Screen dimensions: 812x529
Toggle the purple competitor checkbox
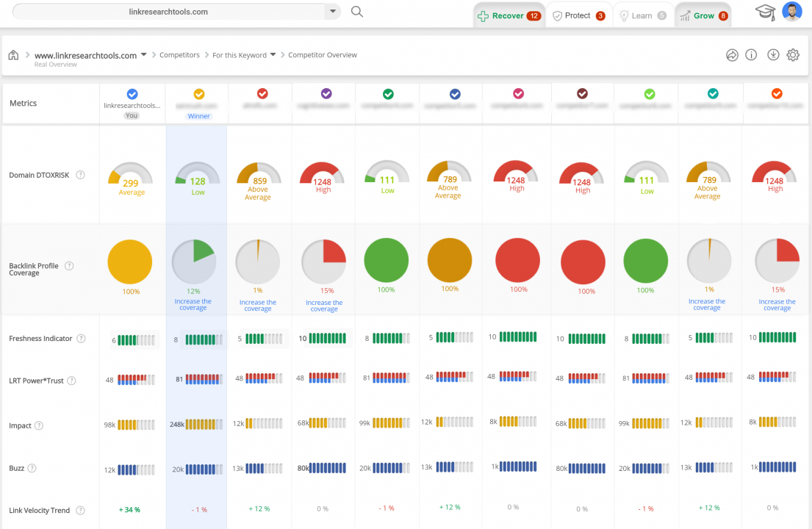point(326,94)
